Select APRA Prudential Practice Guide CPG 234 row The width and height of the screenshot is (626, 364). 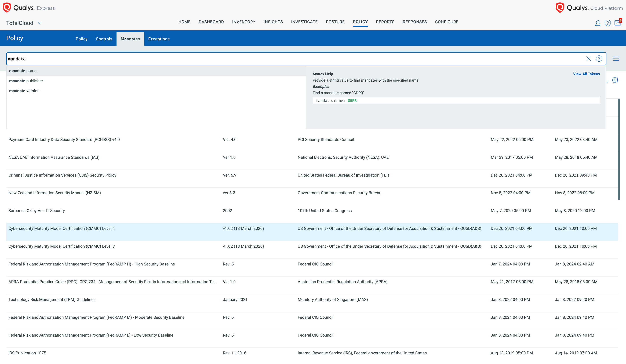click(x=312, y=285)
